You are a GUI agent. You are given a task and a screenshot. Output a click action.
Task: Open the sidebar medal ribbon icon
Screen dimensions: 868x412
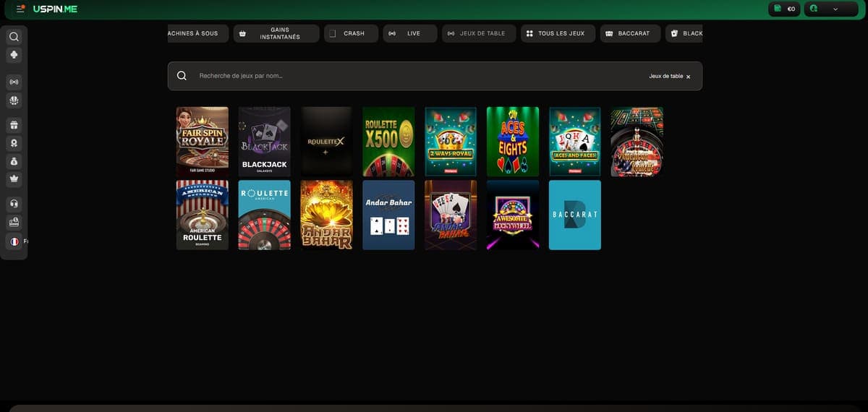[14, 142]
